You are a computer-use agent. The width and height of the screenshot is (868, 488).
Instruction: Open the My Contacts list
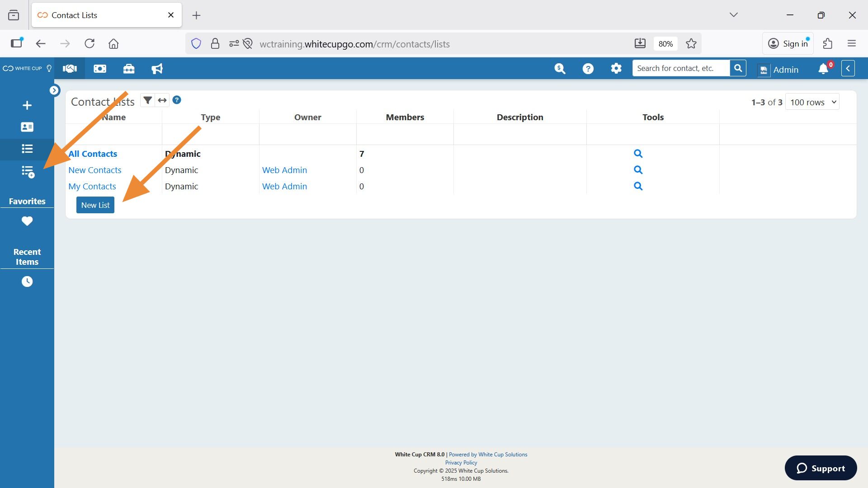(92, 186)
